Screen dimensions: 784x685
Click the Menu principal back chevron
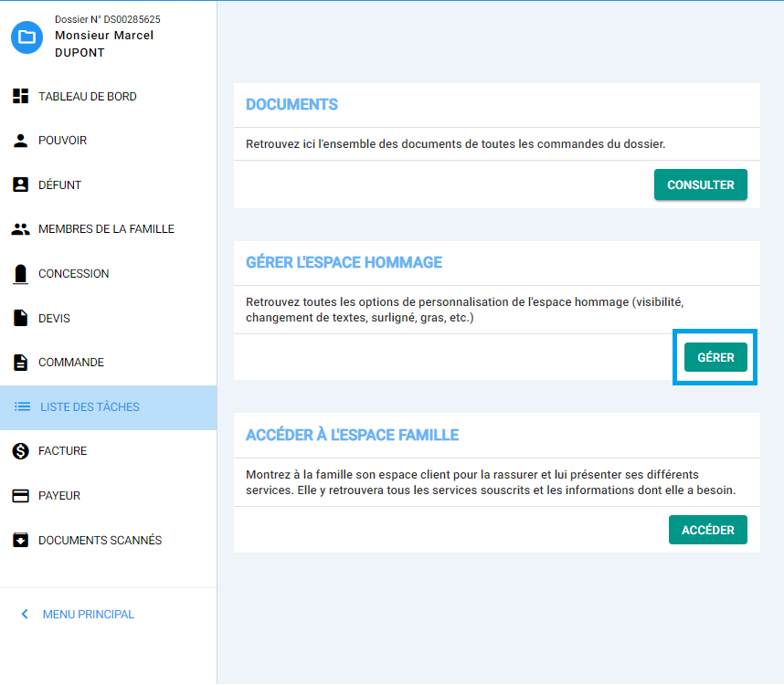click(x=25, y=614)
